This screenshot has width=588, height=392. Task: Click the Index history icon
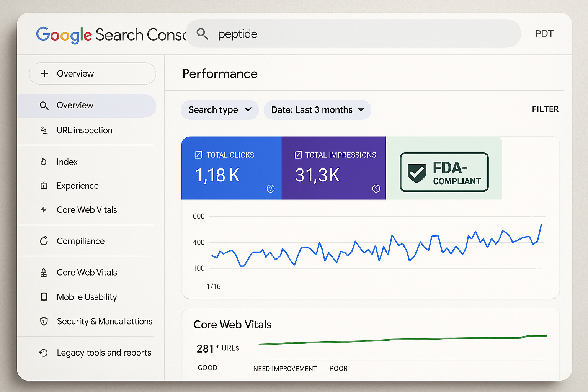(x=44, y=162)
